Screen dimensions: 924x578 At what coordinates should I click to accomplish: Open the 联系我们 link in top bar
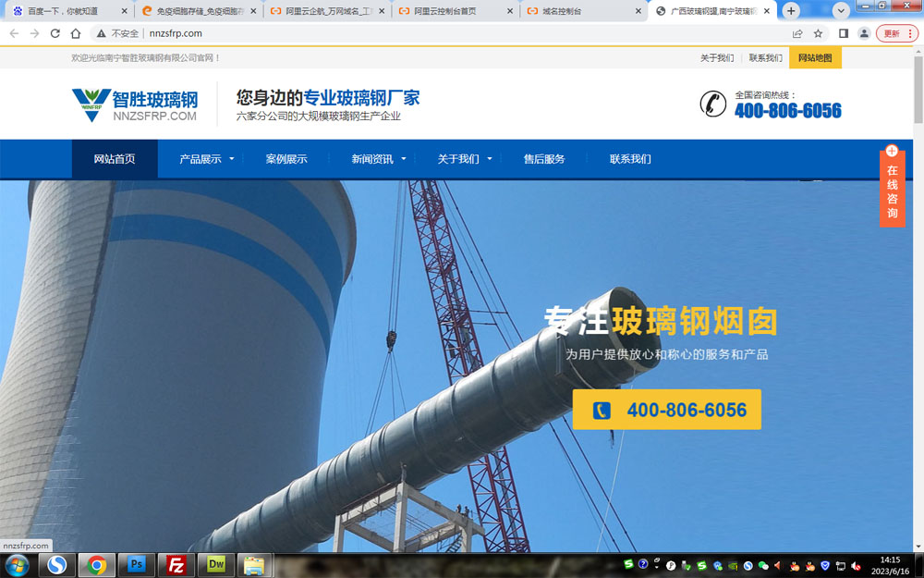765,57
